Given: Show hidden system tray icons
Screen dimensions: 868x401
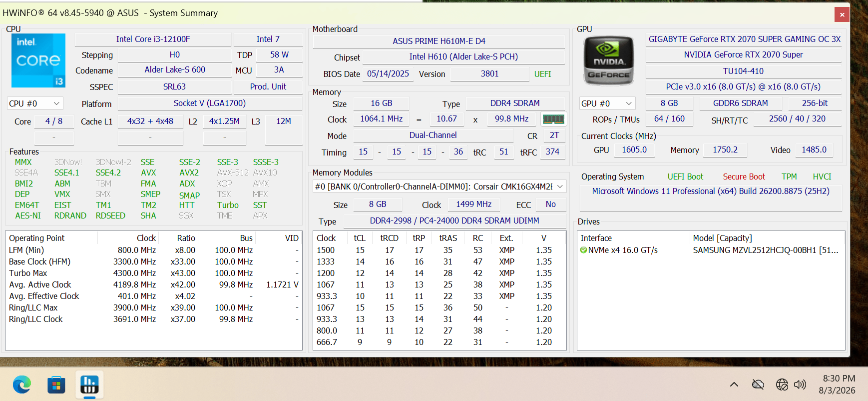Looking at the screenshot, I should (734, 384).
